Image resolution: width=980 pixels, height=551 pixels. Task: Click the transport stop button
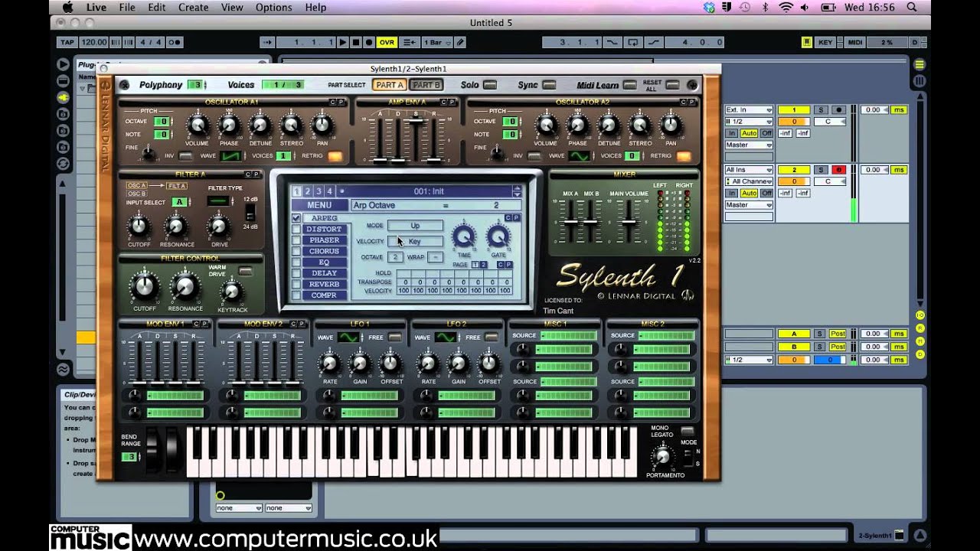355,43
